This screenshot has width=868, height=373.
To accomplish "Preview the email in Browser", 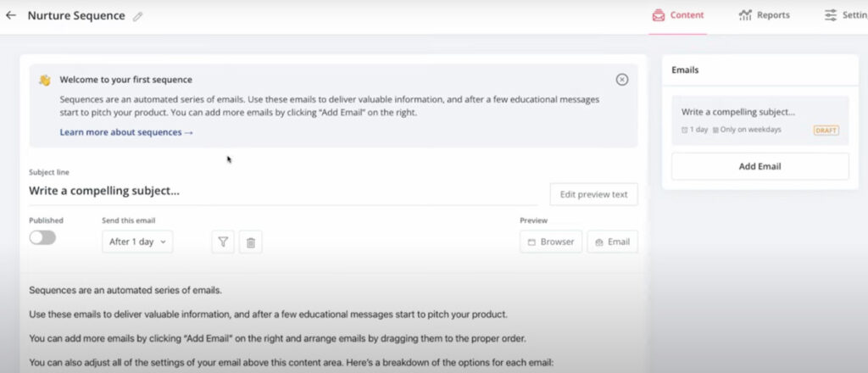I will pyautogui.click(x=551, y=242).
